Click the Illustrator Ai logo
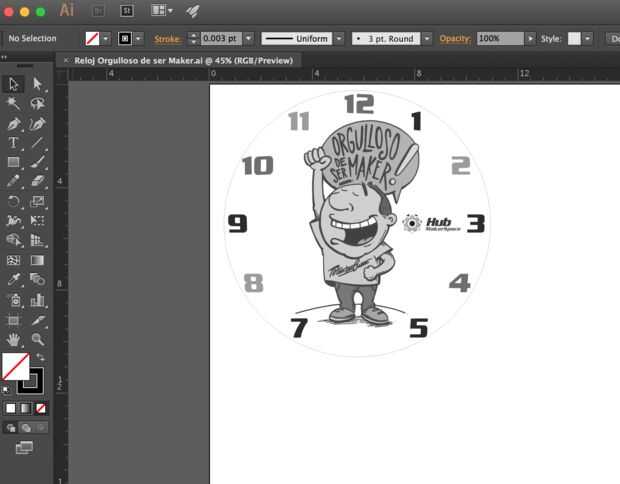 click(x=66, y=10)
